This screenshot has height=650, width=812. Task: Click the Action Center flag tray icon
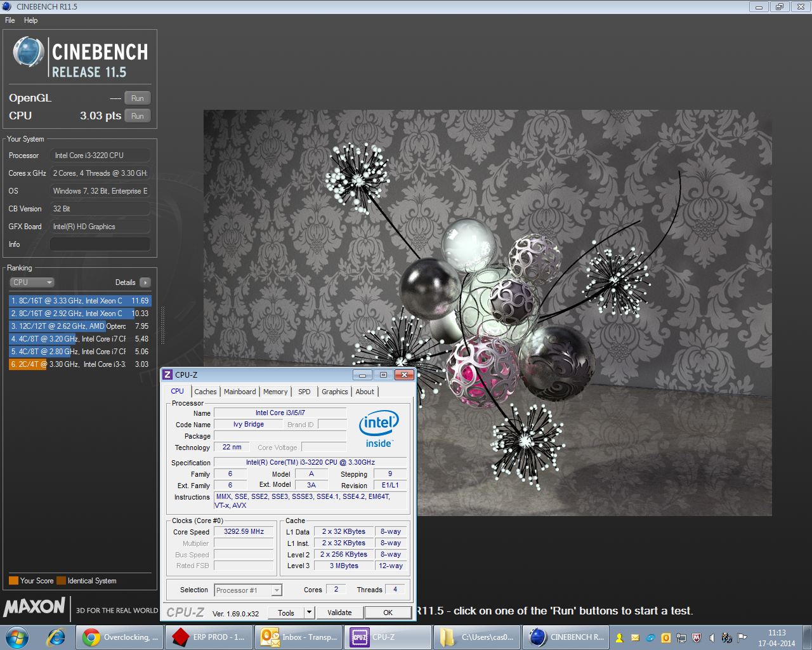click(742, 638)
